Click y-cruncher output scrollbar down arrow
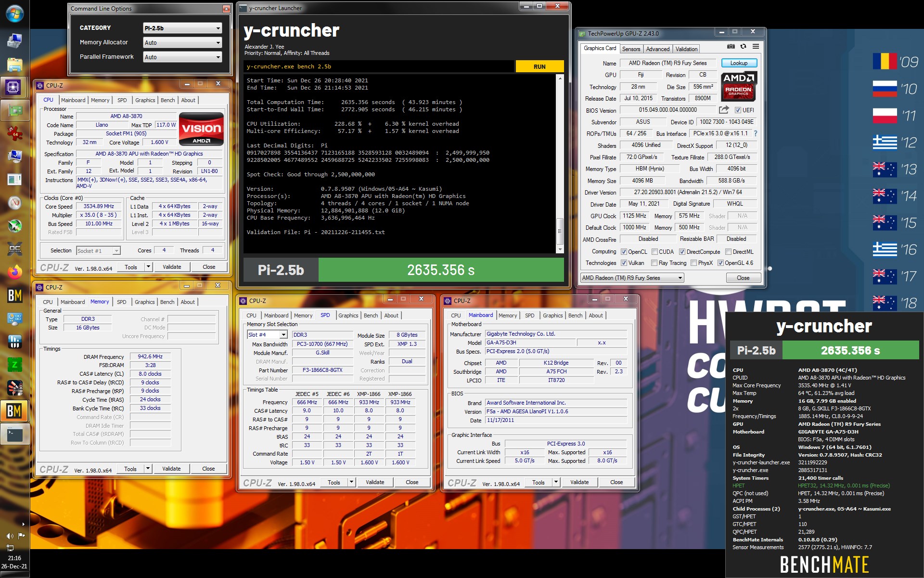924x578 pixels. pyautogui.click(x=560, y=250)
